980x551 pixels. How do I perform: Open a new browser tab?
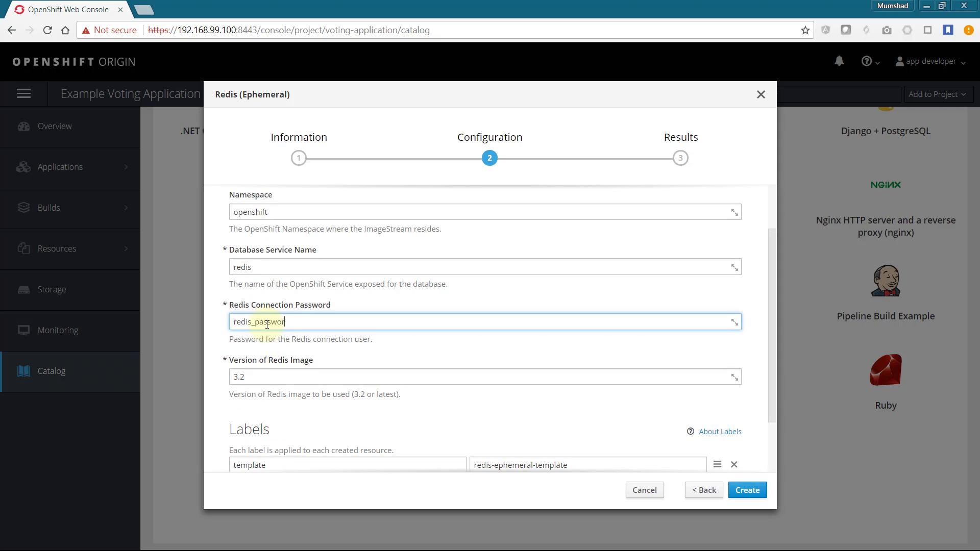point(144,10)
